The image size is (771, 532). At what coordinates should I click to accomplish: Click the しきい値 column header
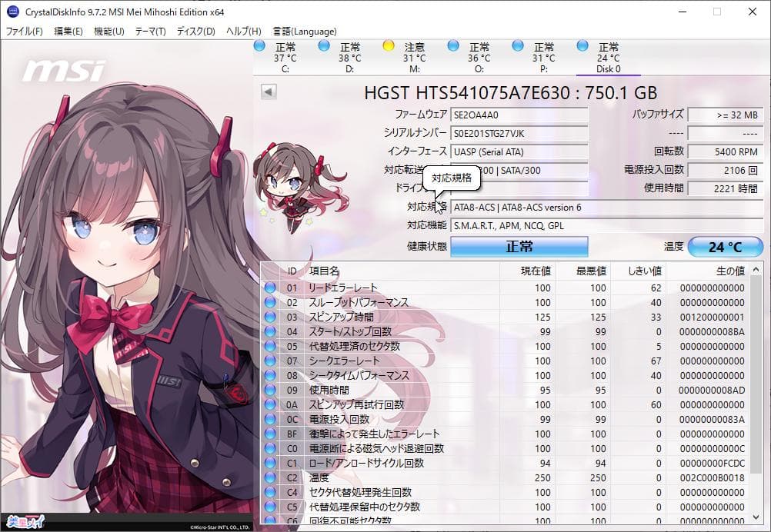[x=638, y=271]
